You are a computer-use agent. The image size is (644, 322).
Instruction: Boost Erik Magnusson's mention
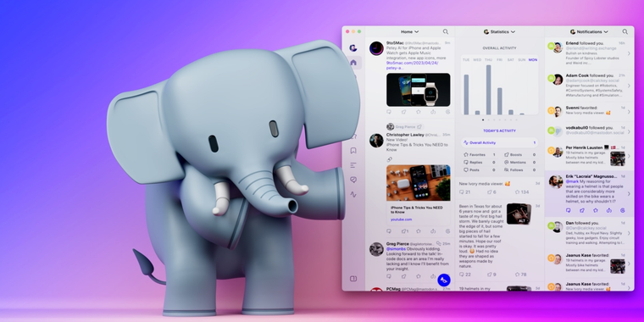coord(582,210)
